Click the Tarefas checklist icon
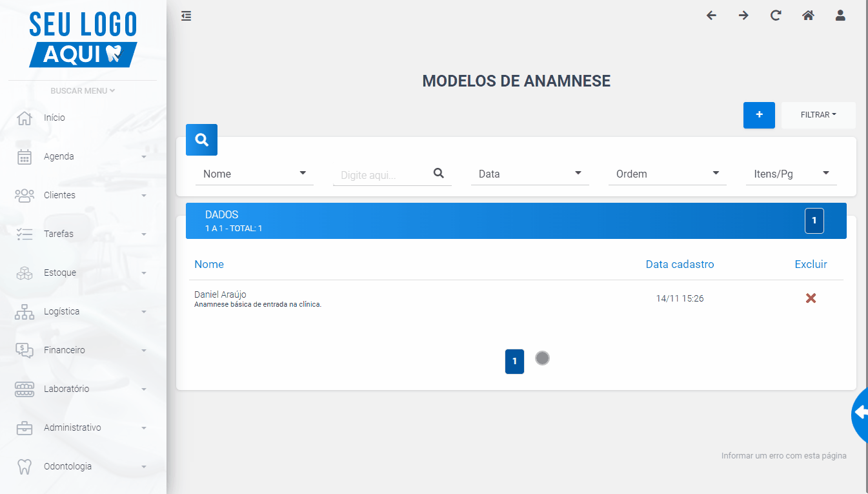 coord(25,234)
